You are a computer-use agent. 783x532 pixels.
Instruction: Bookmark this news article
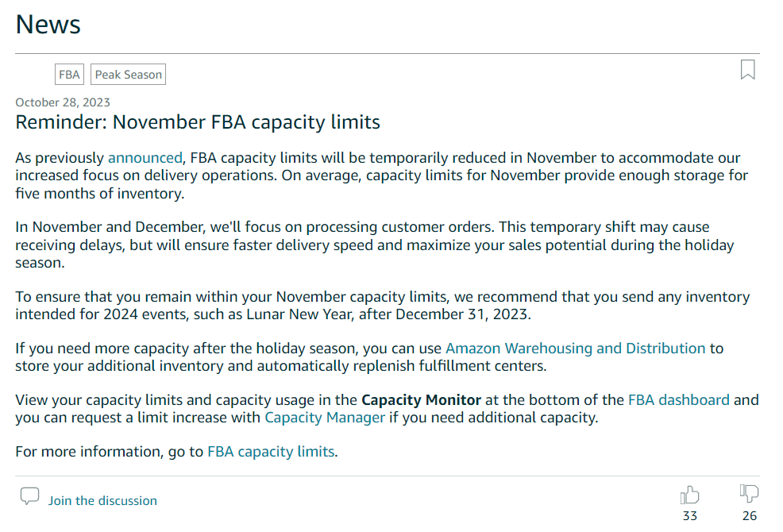click(747, 69)
